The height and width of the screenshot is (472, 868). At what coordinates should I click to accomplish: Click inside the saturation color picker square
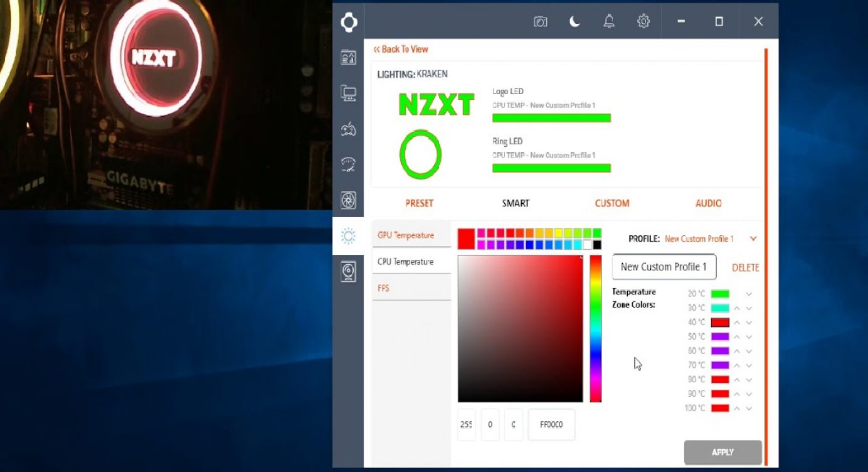(x=520, y=328)
